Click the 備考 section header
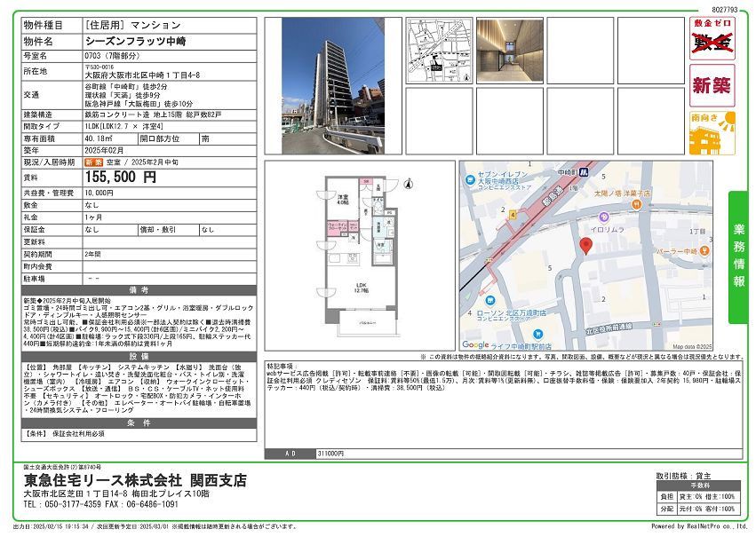756x537 pixels. point(139,290)
